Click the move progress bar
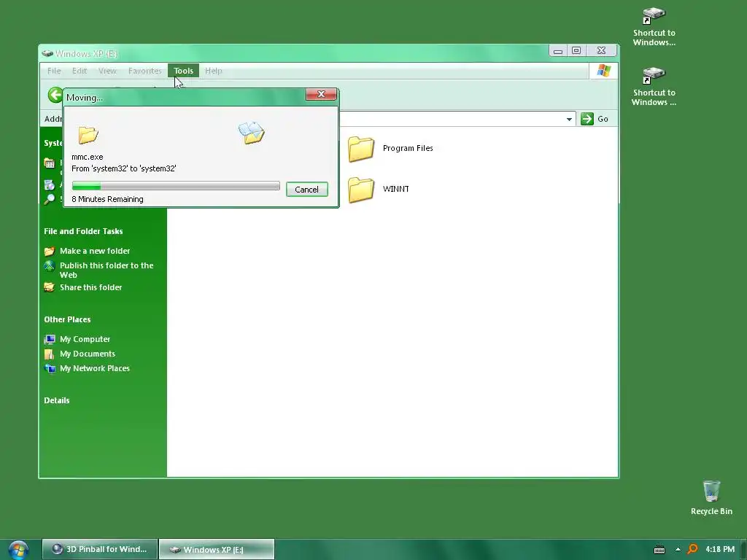747x560 pixels. (176, 186)
